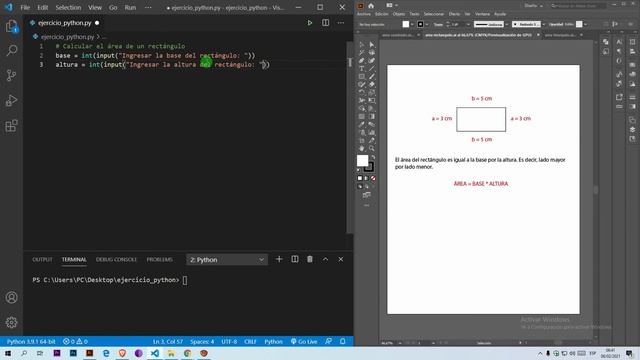Click the Python 3.9.1 64-bit interpreter selector
Screen dimensions: 640x360
coord(31,341)
